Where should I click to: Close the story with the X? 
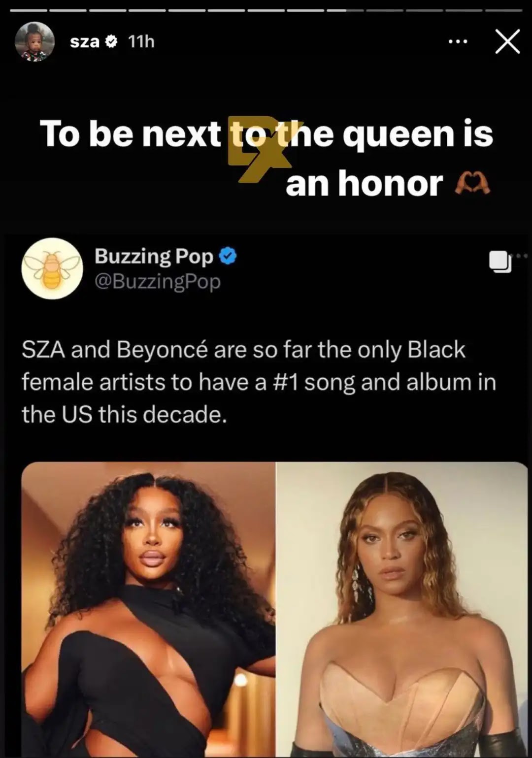coord(507,41)
